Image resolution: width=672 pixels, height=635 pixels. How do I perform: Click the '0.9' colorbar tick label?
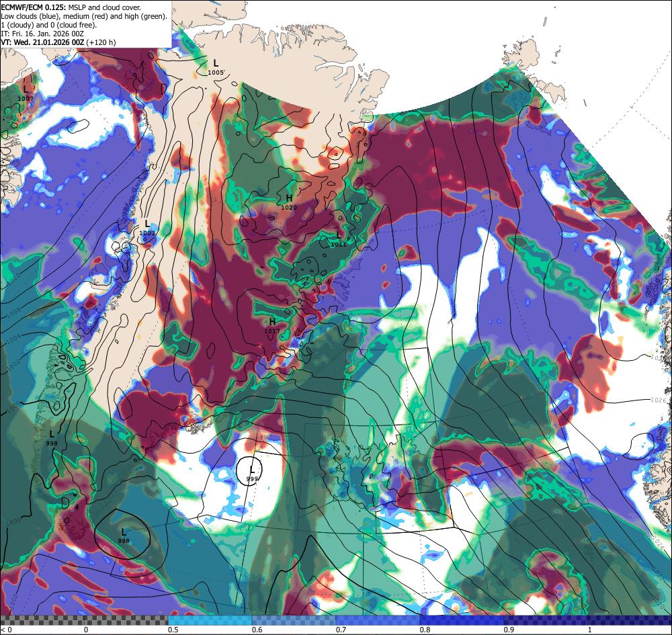point(509,630)
